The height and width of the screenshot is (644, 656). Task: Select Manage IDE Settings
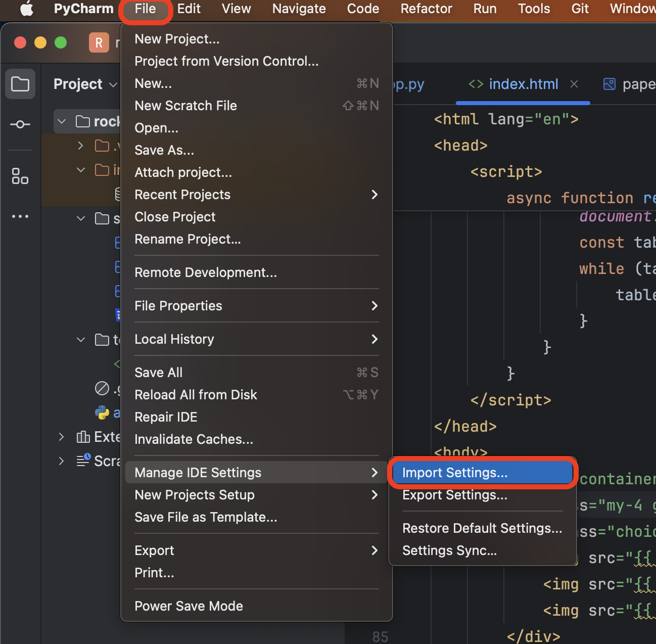[x=257, y=473]
